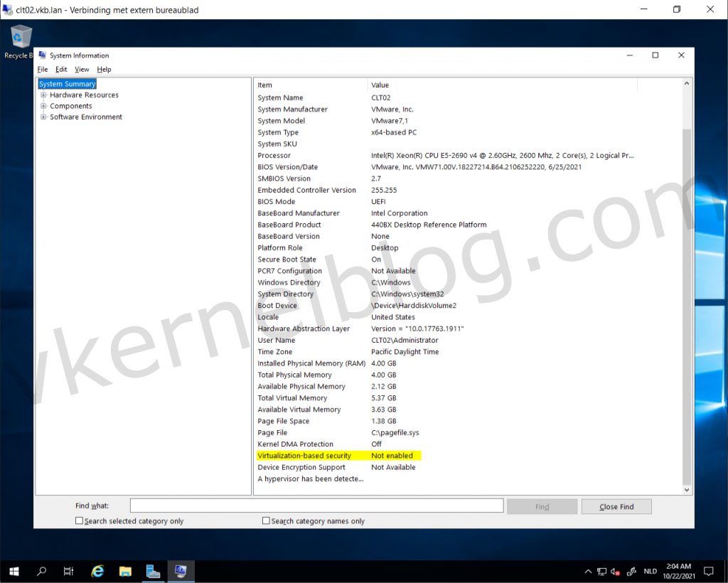Open File Explorer from the taskbar
This screenshot has height=583, width=728.
(x=125, y=571)
